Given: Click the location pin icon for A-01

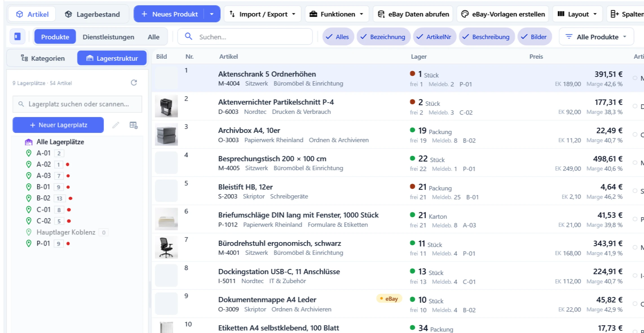Looking at the screenshot, I should (28, 153).
